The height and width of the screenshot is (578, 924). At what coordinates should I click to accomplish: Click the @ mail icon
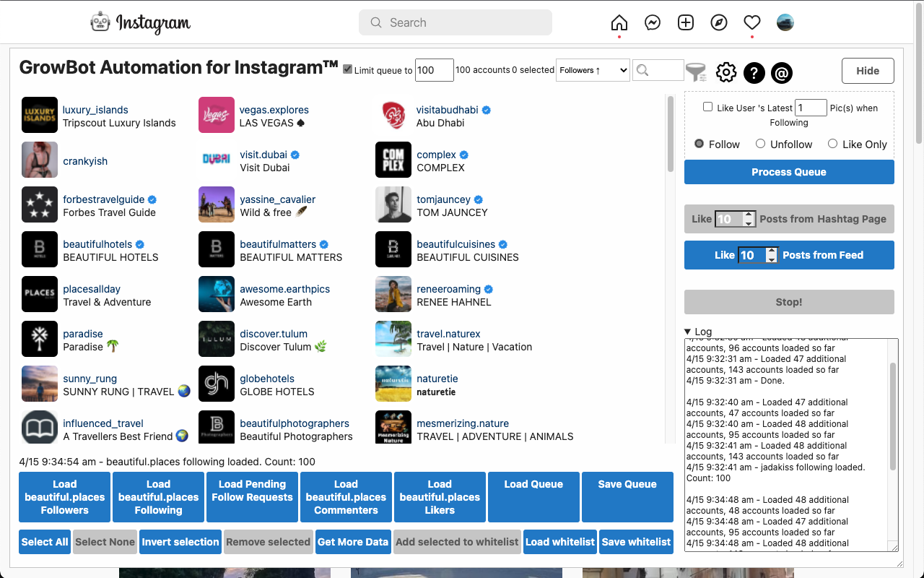[x=782, y=72]
